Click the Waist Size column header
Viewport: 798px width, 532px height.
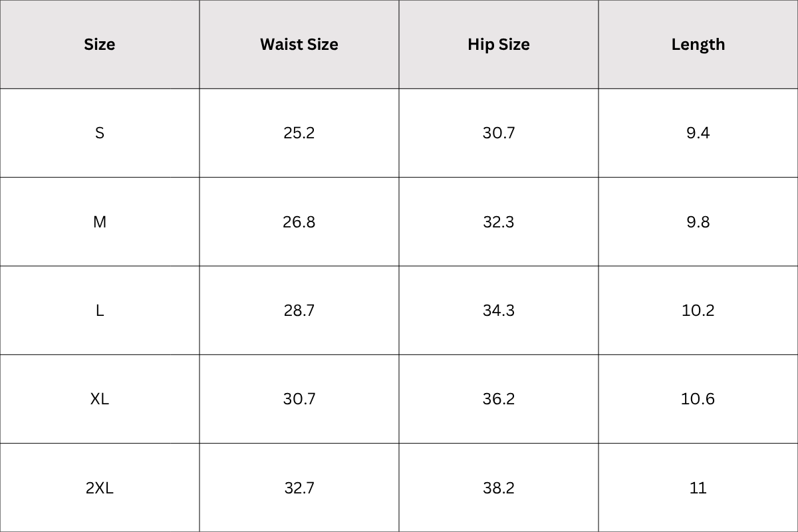(x=299, y=45)
